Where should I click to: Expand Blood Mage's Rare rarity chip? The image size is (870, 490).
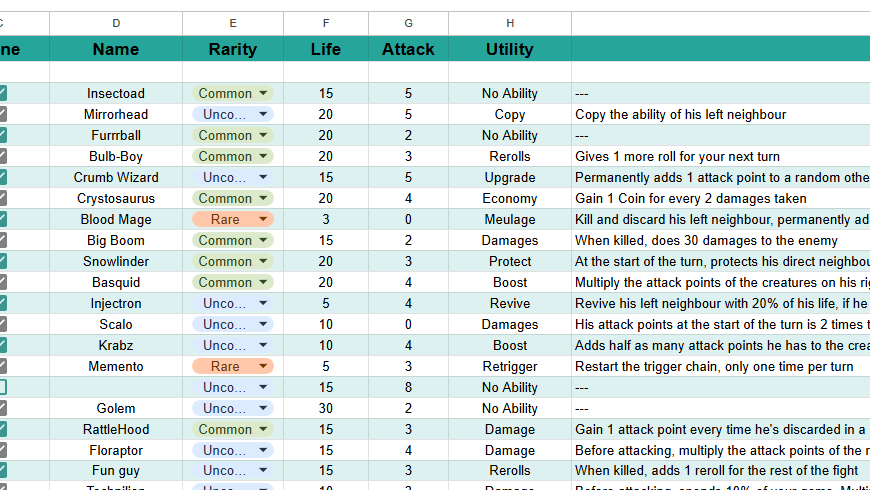(263, 219)
